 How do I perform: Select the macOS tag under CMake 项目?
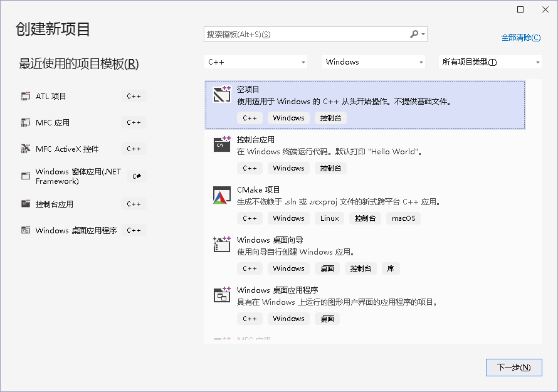pos(403,218)
